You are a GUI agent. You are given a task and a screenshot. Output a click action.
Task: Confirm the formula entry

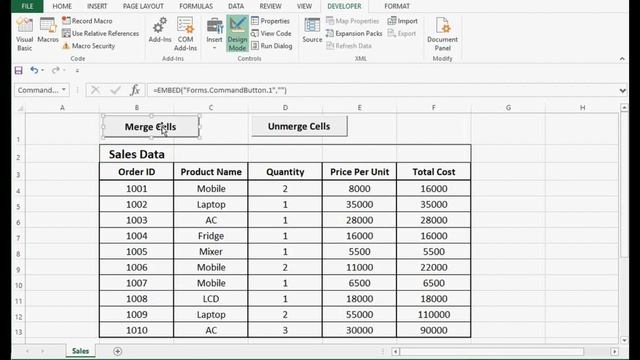116,90
